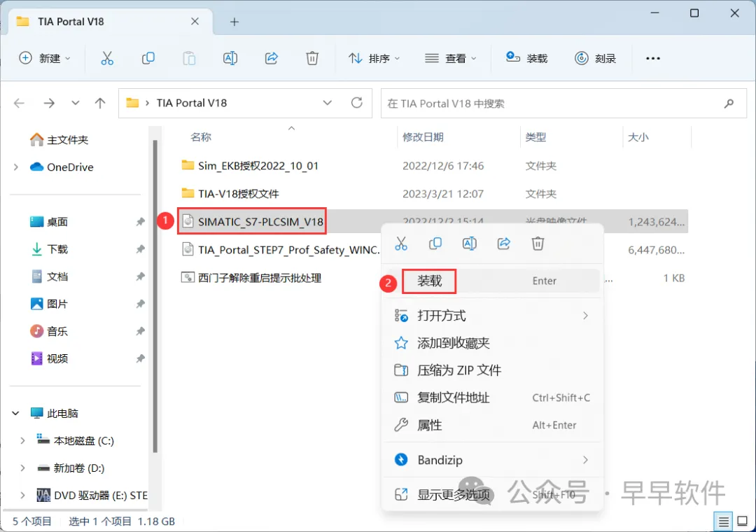This screenshot has height=532, width=756.
Task: Expand DVD 驱动器 (E:) tree node
Action: tap(22, 496)
